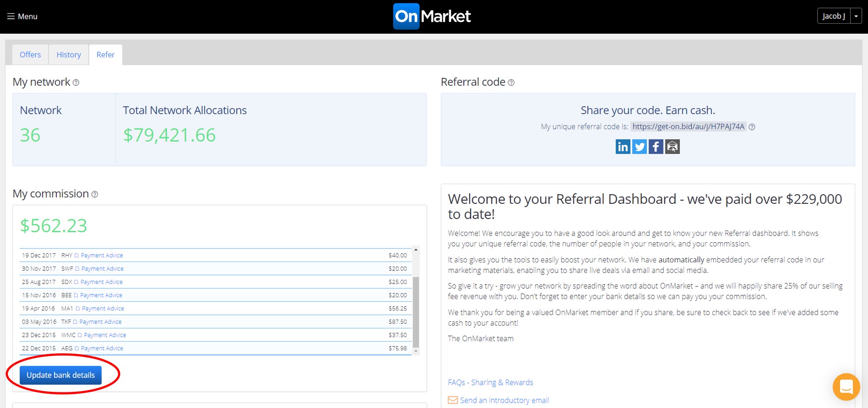
Task: Click the $56.25 amount in MA1 row
Action: pos(397,308)
